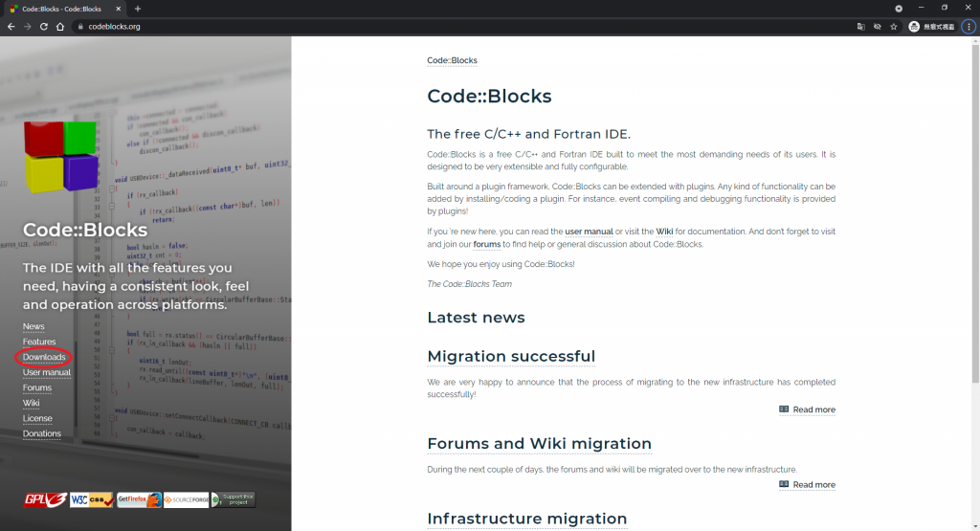Follow the inline user manual link
The width and height of the screenshot is (980, 531).
tap(589, 232)
